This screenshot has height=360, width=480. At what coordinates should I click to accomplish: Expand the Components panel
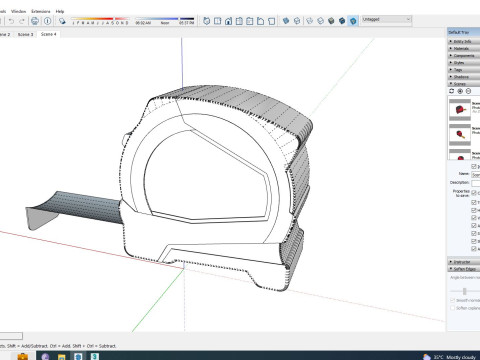click(x=464, y=55)
